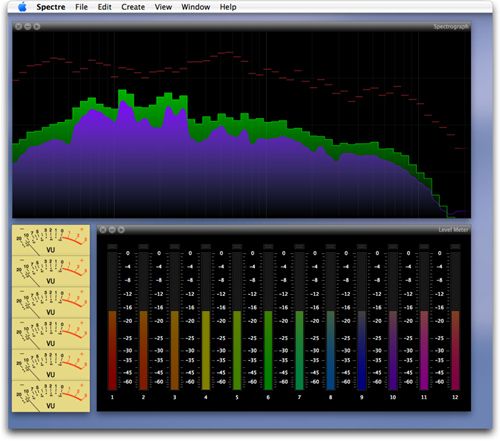Close the Level Meter window
This screenshot has height=441, width=500.
click(x=103, y=229)
